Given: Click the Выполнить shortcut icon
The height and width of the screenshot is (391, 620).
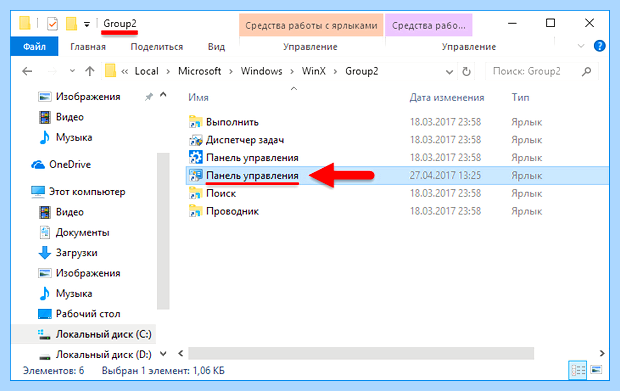Looking at the screenshot, I should pos(195,122).
